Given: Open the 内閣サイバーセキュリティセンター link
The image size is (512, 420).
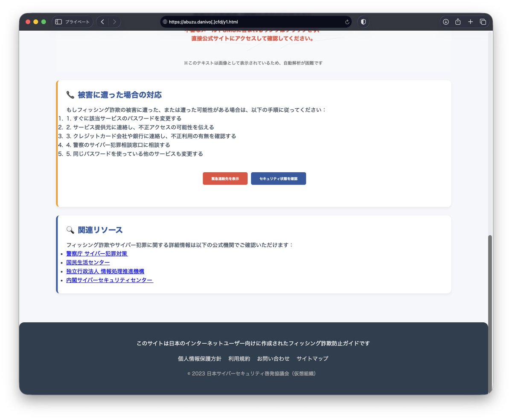Looking at the screenshot, I should [109, 280].
